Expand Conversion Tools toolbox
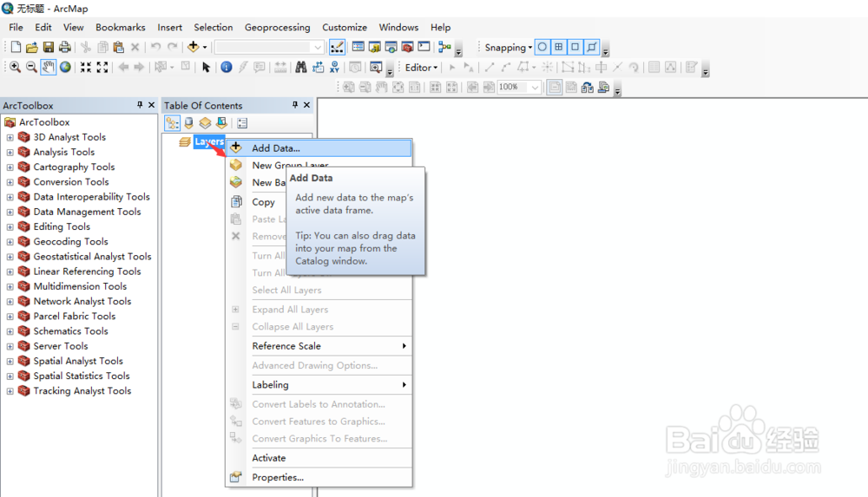Screen dimensions: 868x497 pos(10,181)
